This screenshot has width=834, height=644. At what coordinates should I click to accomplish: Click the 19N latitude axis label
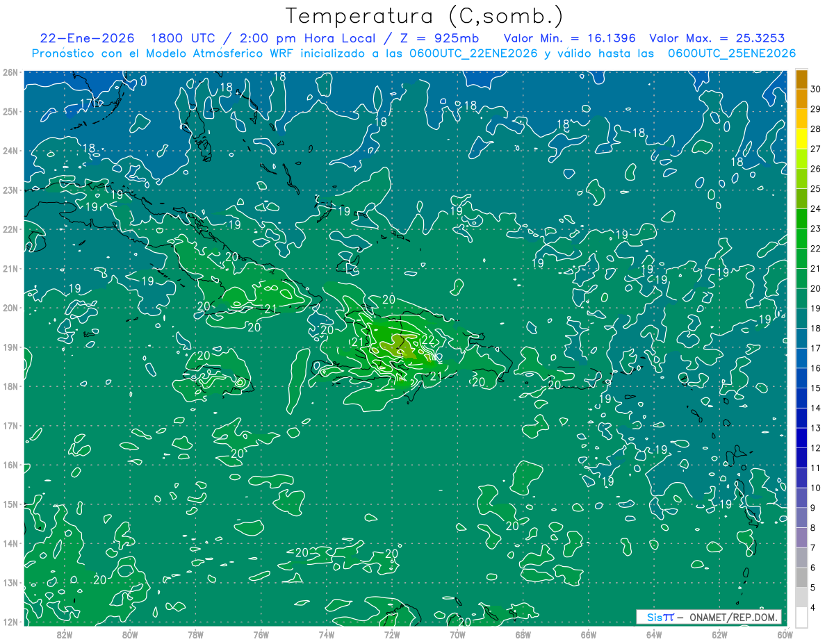[x=10, y=347]
